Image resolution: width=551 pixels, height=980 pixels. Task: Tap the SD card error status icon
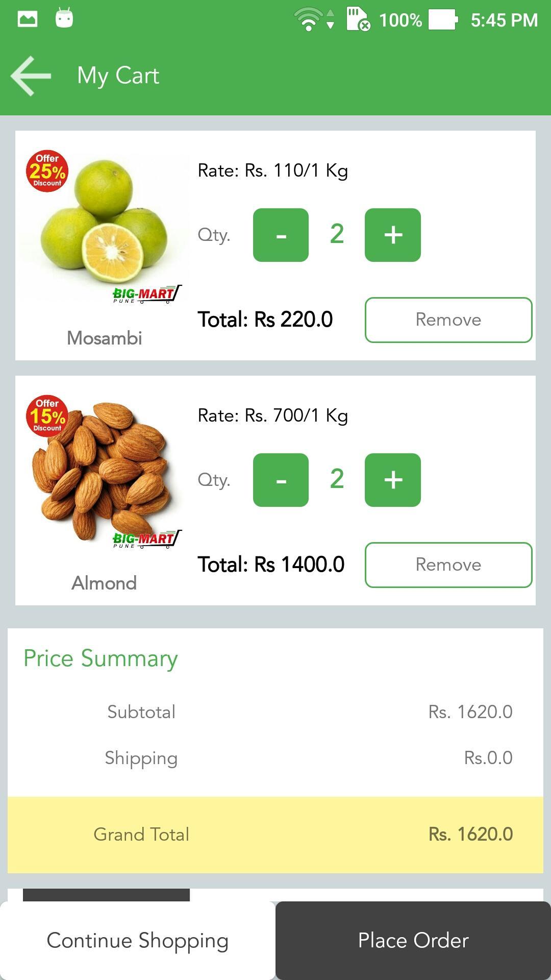(x=358, y=19)
